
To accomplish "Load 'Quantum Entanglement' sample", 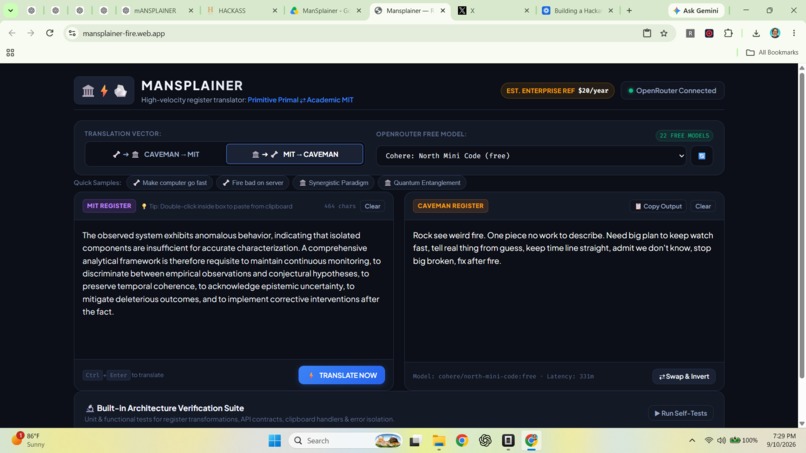I will [x=423, y=183].
